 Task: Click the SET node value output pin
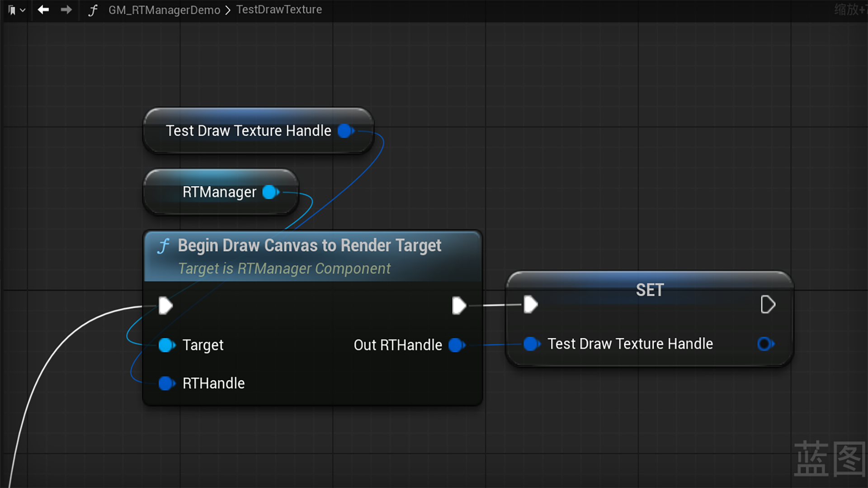pyautogui.click(x=765, y=344)
